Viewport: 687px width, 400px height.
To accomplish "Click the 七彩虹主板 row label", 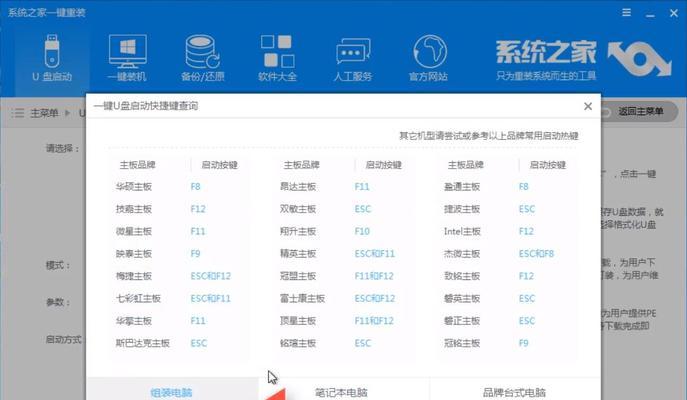I will [138, 298].
